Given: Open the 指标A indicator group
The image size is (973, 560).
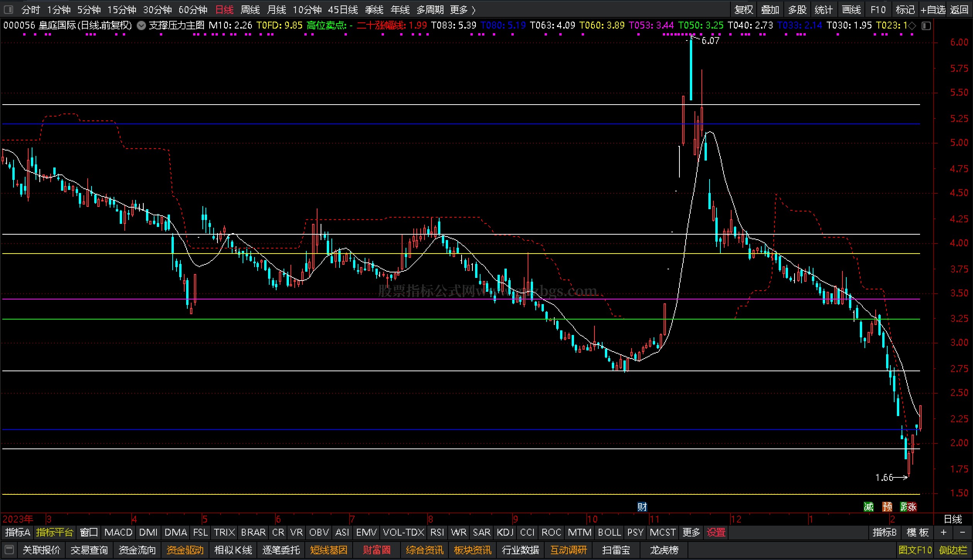Looking at the screenshot, I should tap(17, 533).
